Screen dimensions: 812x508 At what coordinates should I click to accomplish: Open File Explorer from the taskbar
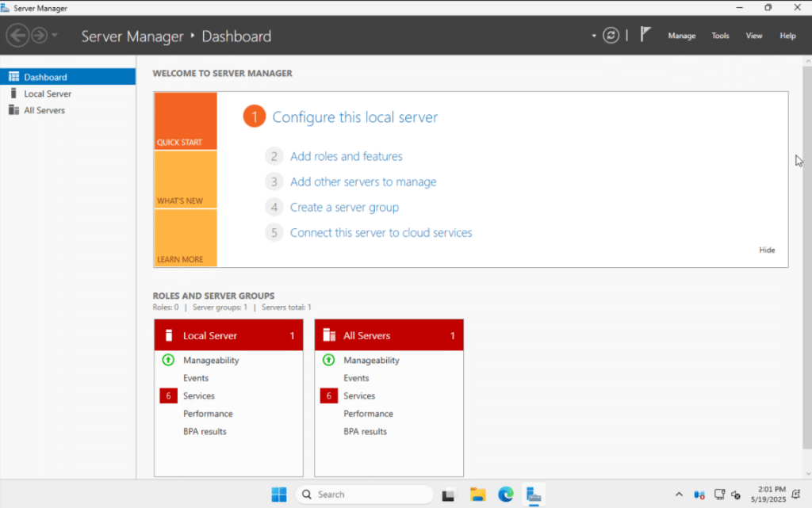(x=477, y=495)
